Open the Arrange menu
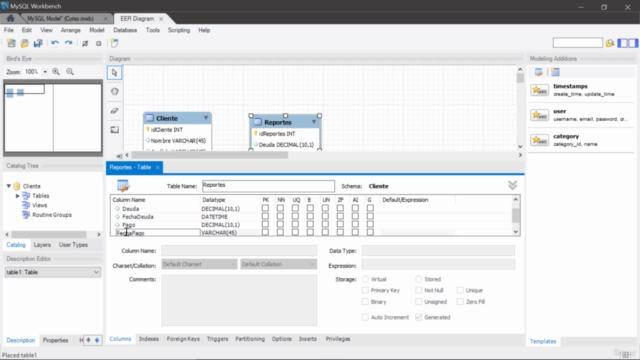Viewport: 640px width, 360px height. (71, 30)
